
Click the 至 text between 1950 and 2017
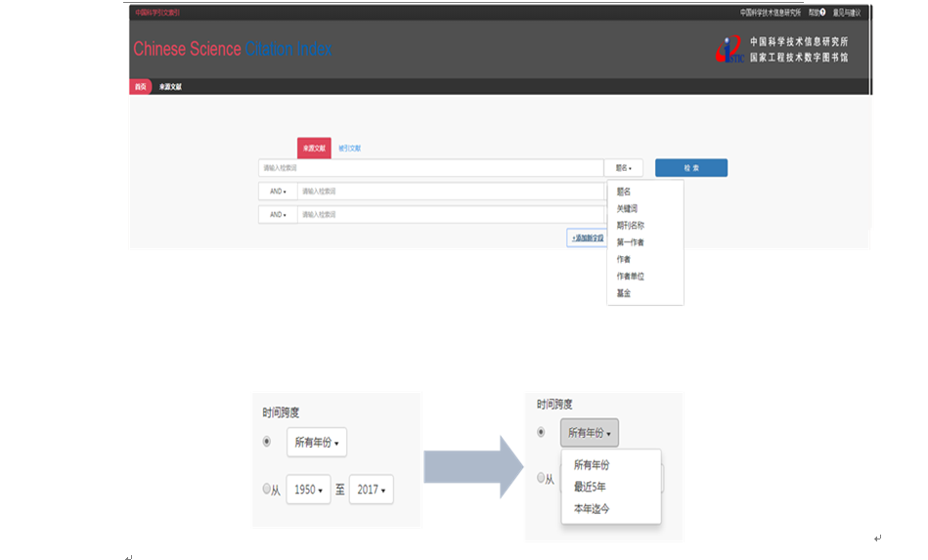tap(339, 490)
